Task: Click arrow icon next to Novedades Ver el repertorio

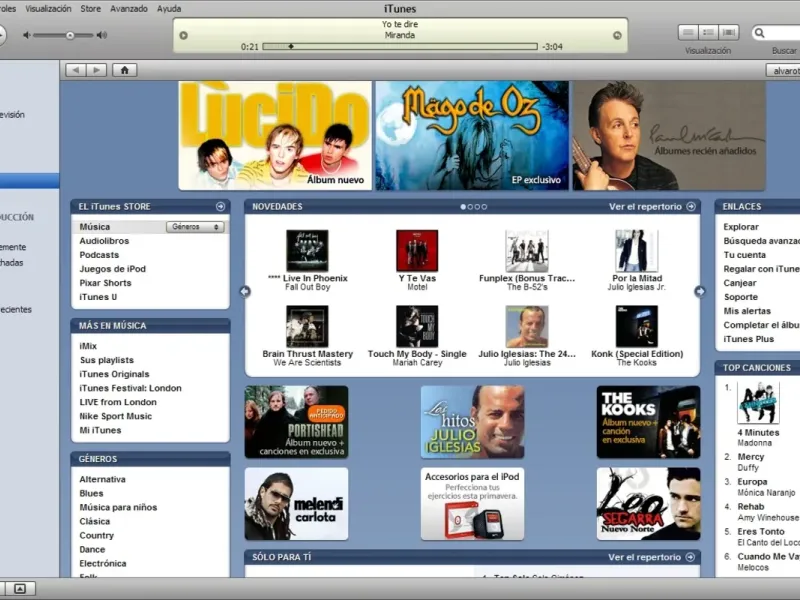Action: [691, 207]
